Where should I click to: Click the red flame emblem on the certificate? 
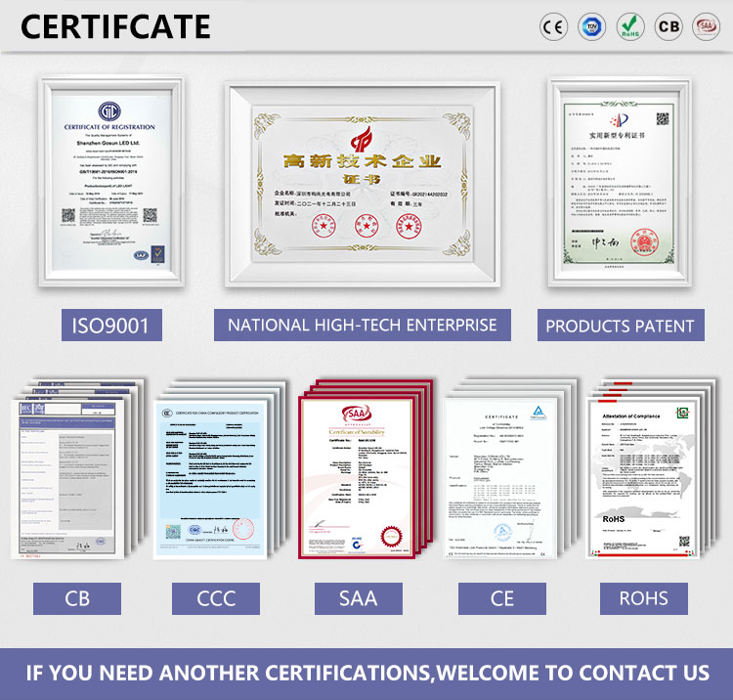click(x=362, y=139)
